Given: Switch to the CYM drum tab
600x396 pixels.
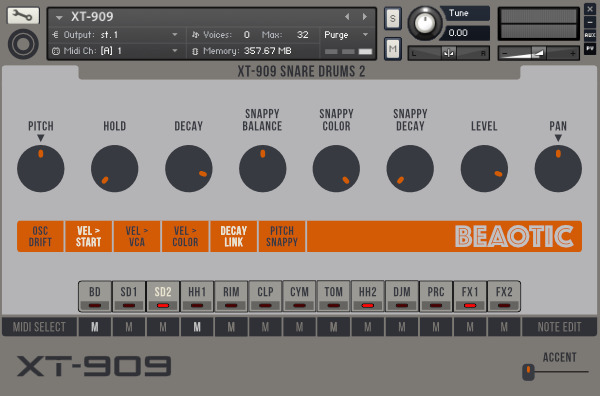Looking at the screenshot, I should coord(299,296).
